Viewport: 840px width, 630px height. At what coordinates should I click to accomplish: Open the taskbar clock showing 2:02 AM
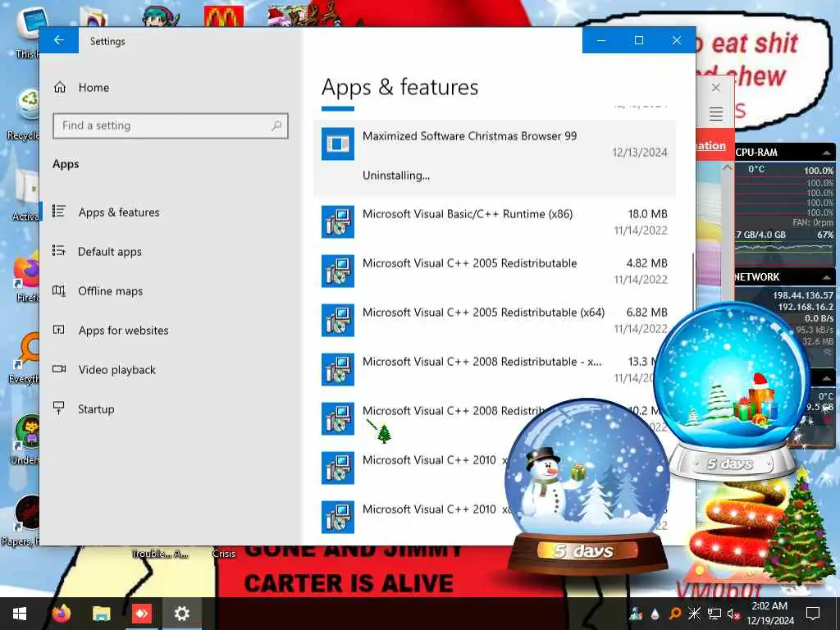(x=770, y=614)
